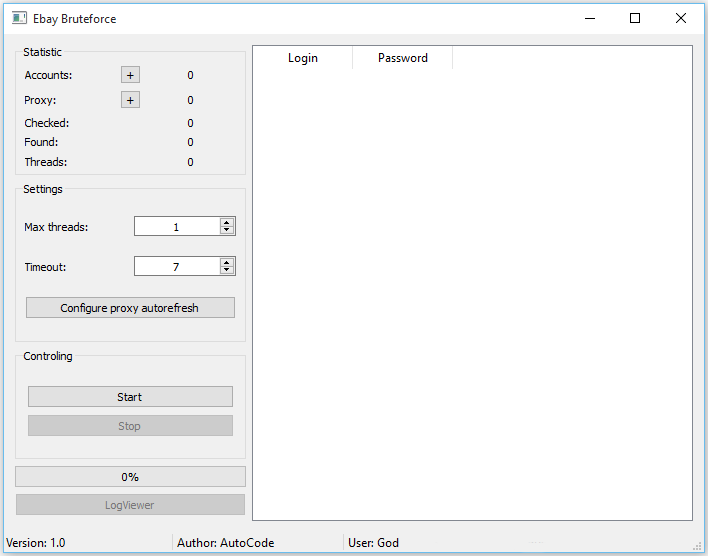Screen dimensions: 708x556
Task: Open the LogViewer
Action: (130, 505)
